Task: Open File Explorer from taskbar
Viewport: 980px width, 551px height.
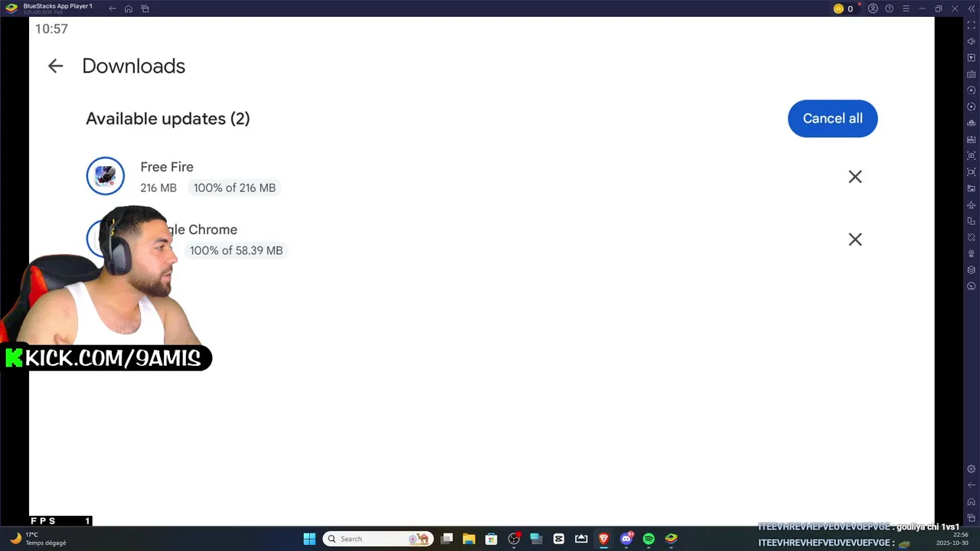Action: [x=469, y=539]
